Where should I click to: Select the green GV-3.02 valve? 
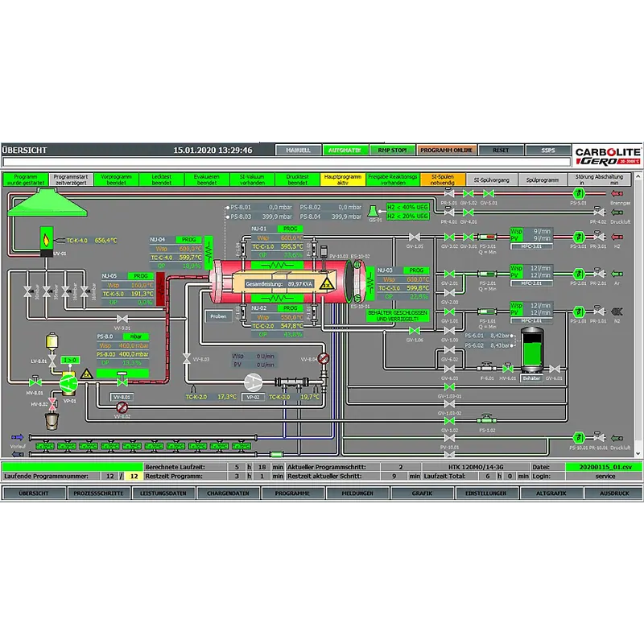449,237
